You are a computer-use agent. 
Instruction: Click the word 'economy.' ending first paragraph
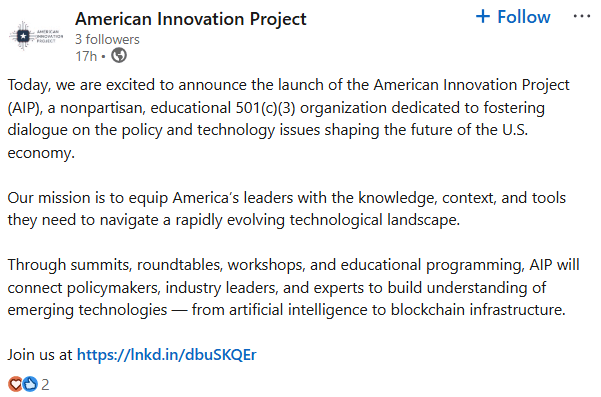pyautogui.click(x=41, y=153)
